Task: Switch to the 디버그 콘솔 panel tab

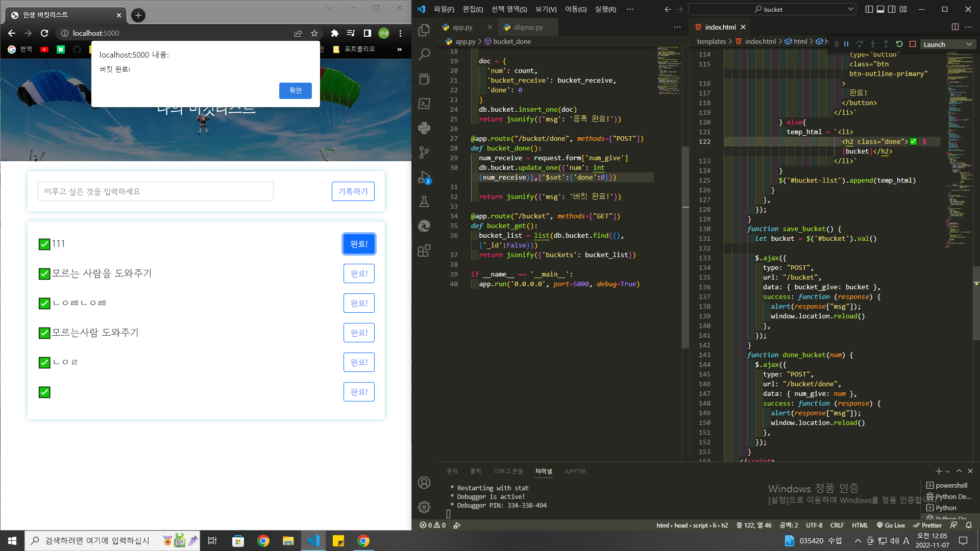Action: coord(508,471)
